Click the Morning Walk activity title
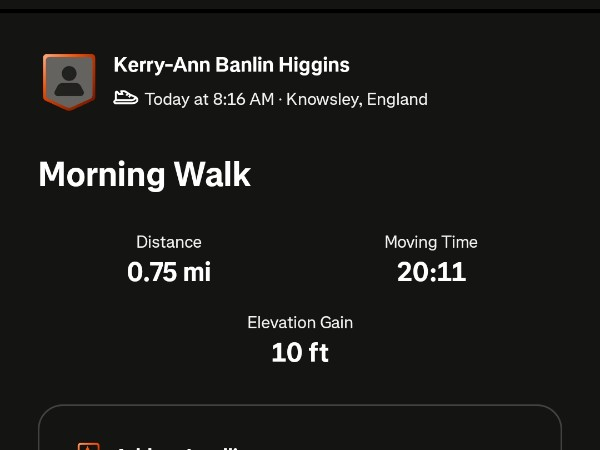 point(144,174)
